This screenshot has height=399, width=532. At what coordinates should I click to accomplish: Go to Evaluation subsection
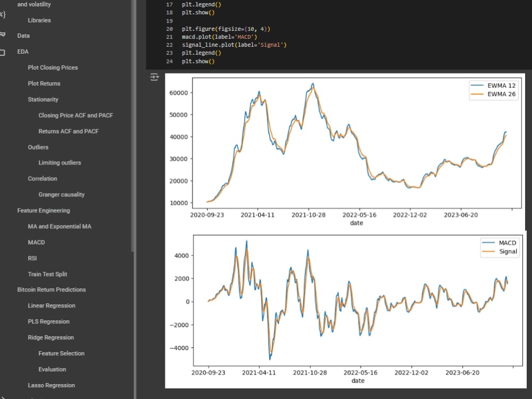pyautogui.click(x=52, y=369)
